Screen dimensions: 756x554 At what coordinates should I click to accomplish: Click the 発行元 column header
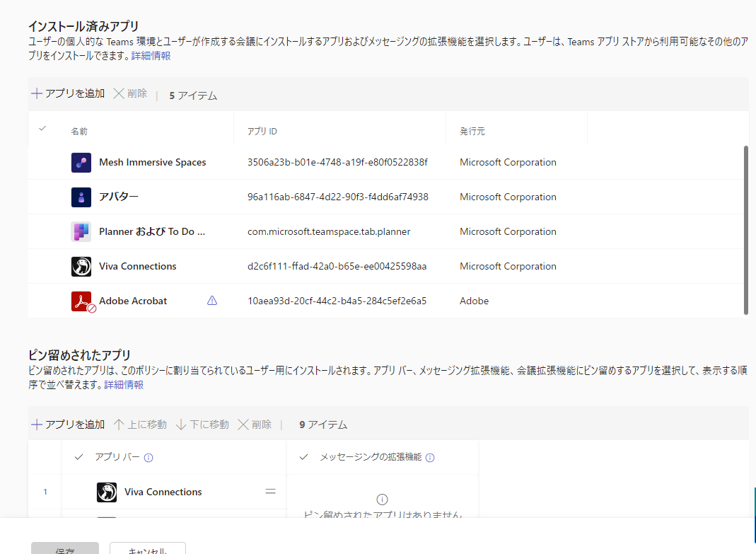coord(472,132)
